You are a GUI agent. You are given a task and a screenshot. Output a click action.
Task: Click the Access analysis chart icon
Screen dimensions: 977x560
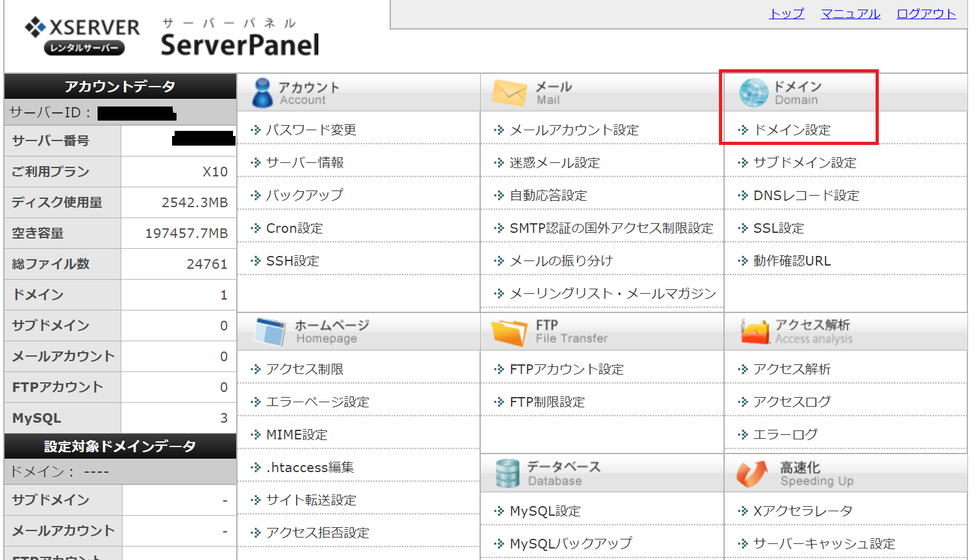coord(754,332)
